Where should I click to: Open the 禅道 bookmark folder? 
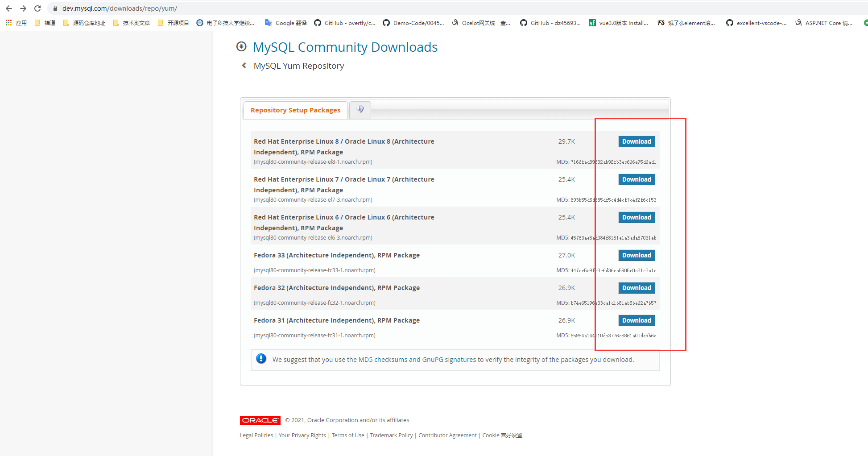pyautogui.click(x=45, y=23)
